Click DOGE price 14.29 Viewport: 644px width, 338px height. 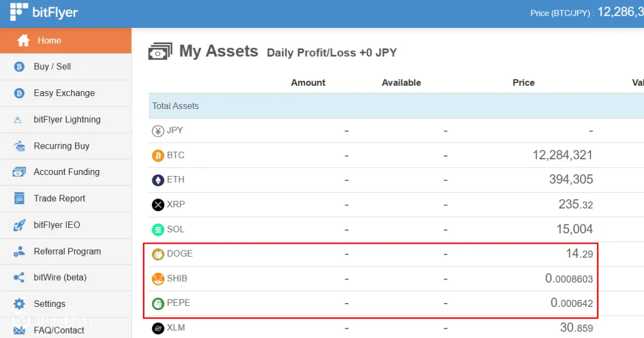click(579, 254)
